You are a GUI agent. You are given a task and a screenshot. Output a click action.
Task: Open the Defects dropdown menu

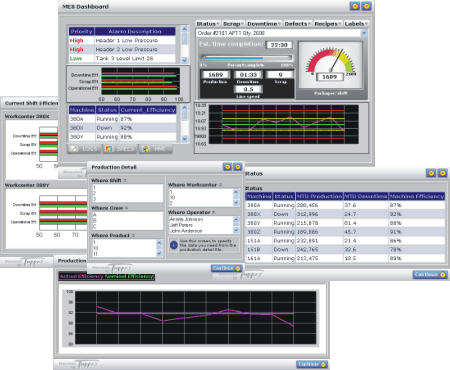(x=298, y=24)
